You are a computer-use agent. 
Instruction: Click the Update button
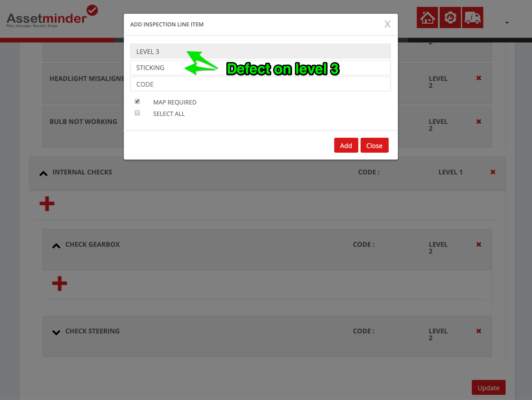pos(488,388)
